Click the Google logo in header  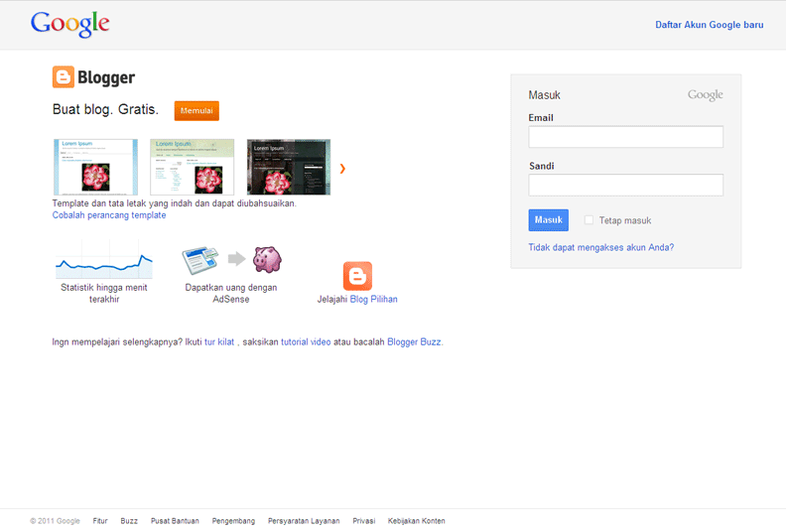pos(69,24)
